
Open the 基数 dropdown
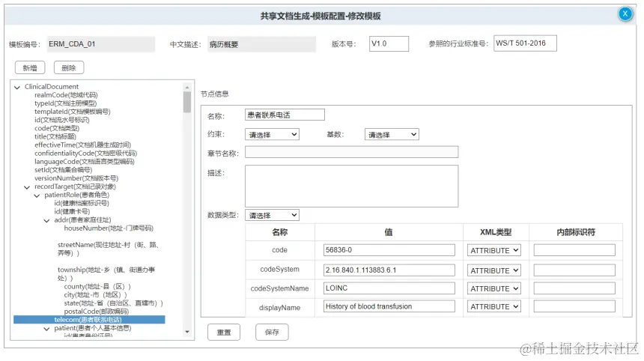[392, 134]
